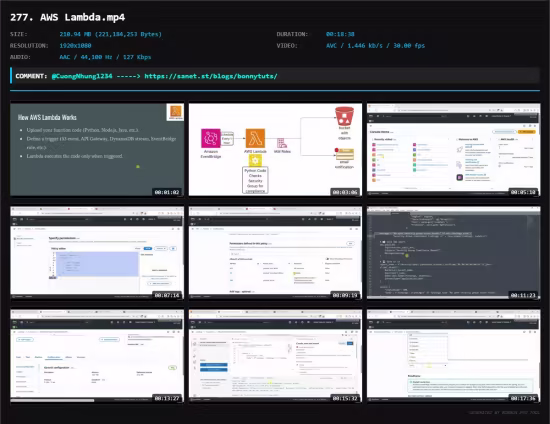Click the '@CuongNhung1234' handle in the comment

click(82, 76)
